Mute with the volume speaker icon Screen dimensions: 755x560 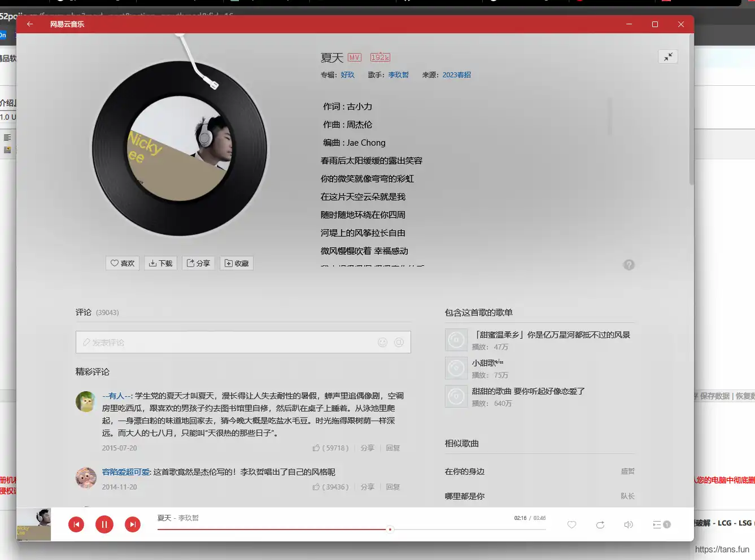pyautogui.click(x=629, y=524)
